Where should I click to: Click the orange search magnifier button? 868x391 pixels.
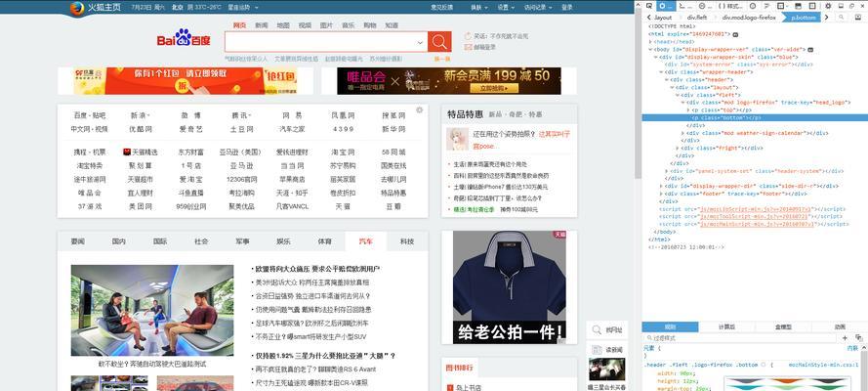[439, 41]
